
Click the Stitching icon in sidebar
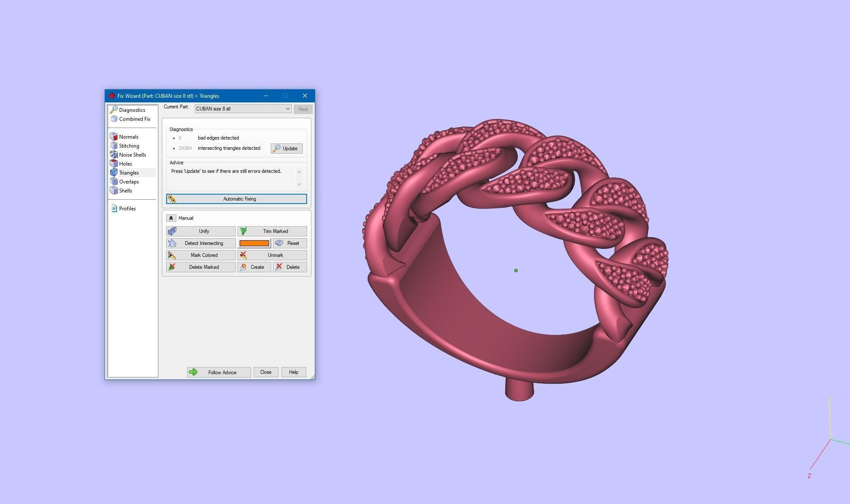(x=114, y=146)
